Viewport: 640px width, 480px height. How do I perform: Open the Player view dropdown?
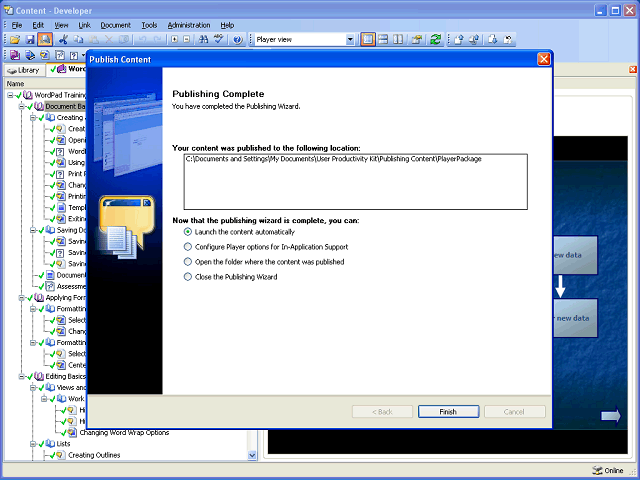(350, 40)
